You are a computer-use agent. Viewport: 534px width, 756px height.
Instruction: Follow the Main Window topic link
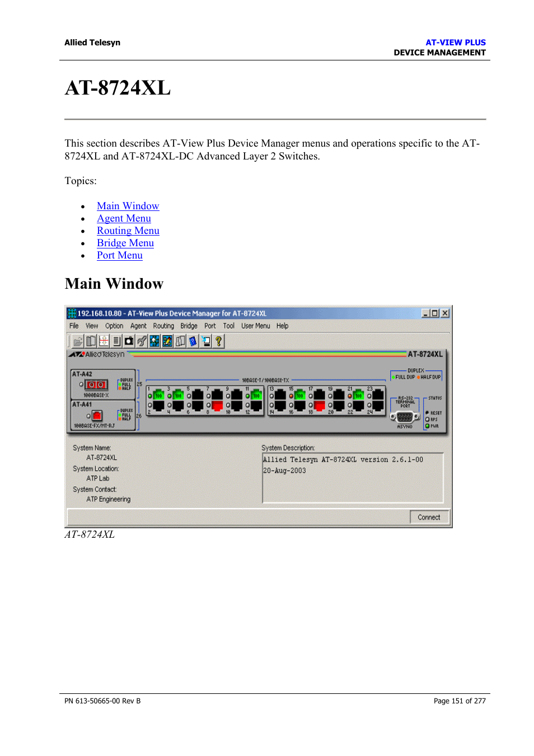(x=128, y=206)
